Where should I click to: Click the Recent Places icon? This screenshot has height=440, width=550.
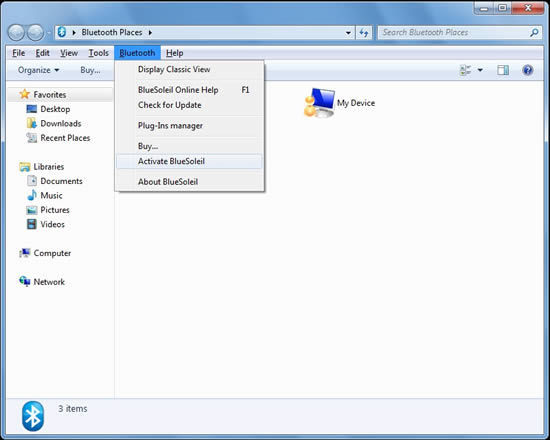(x=32, y=138)
